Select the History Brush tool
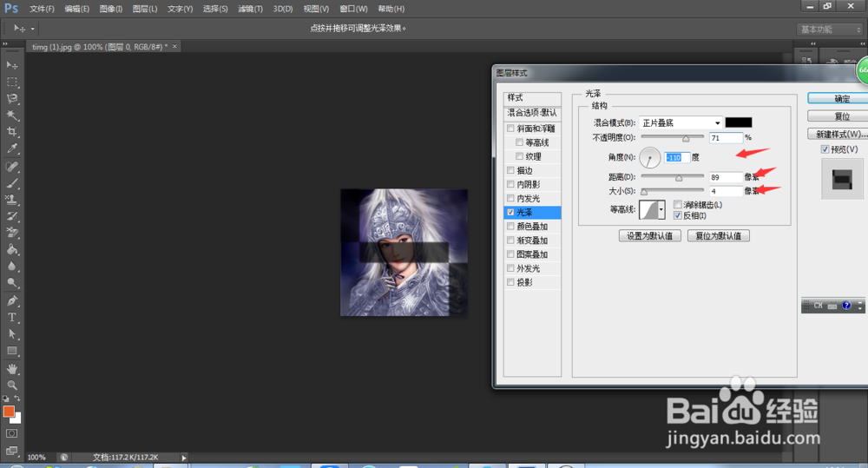Screen dimensions: 868x468 (x=11, y=216)
